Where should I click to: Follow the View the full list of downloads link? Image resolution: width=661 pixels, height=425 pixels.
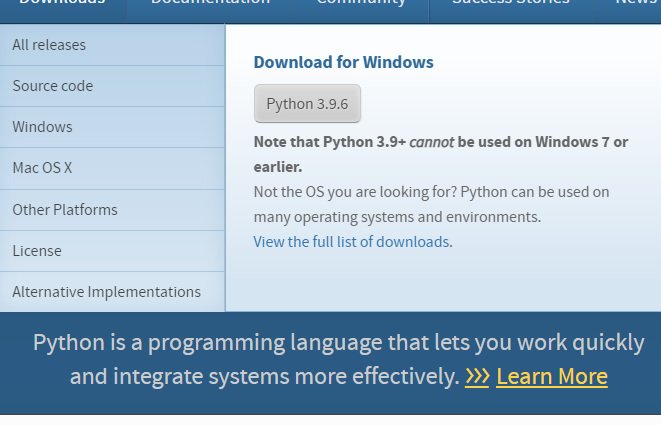coord(351,242)
